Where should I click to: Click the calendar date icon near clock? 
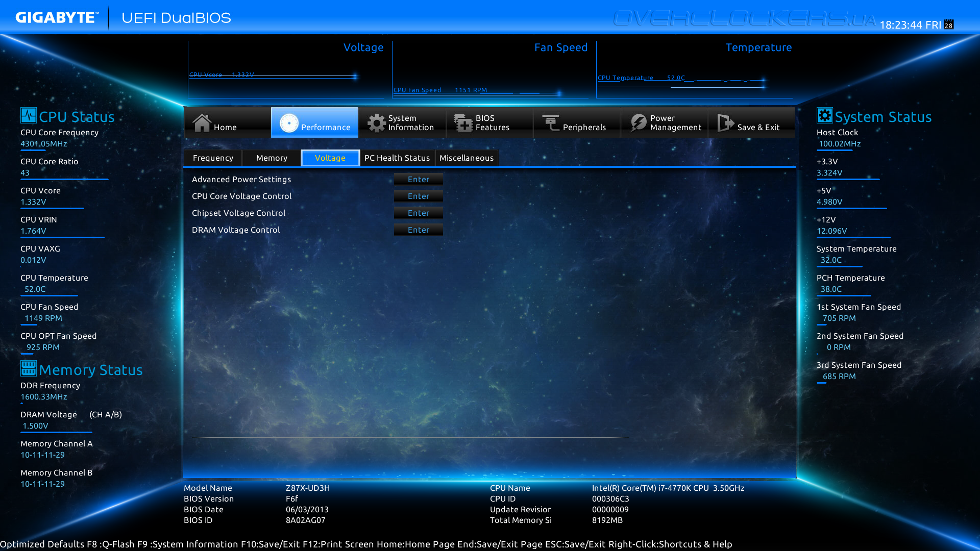[x=949, y=24]
